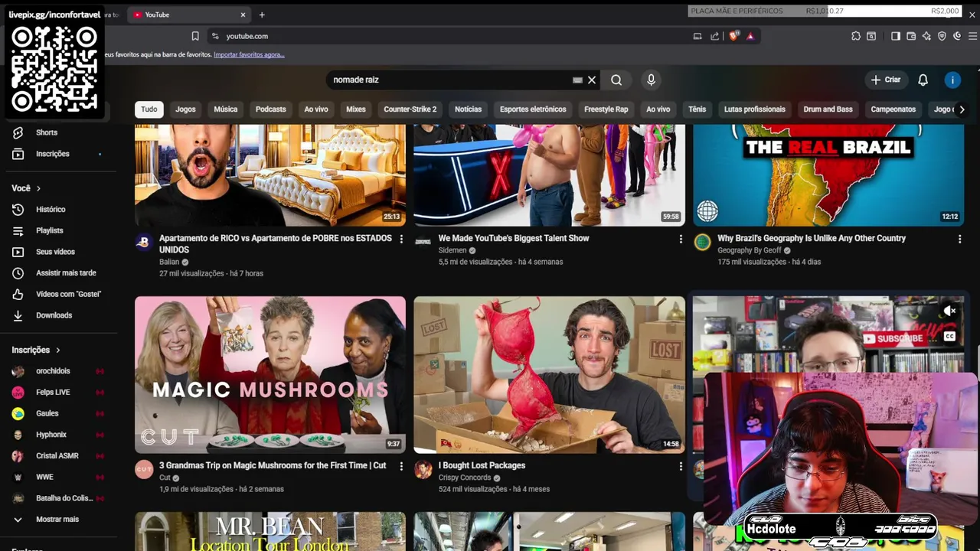The width and height of the screenshot is (980, 551).
Task: Unmute the preview video with speaker icon
Action: (x=949, y=311)
